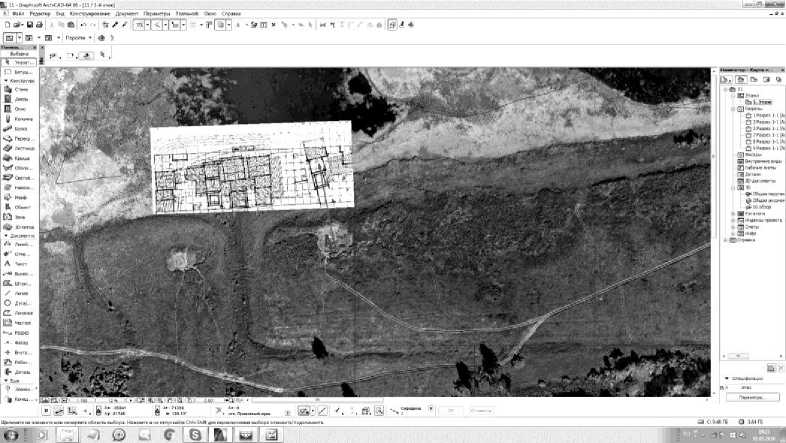The height and width of the screenshot is (443, 786).
Task: Select the Штриховка (Fill) tool
Action: coord(19,283)
